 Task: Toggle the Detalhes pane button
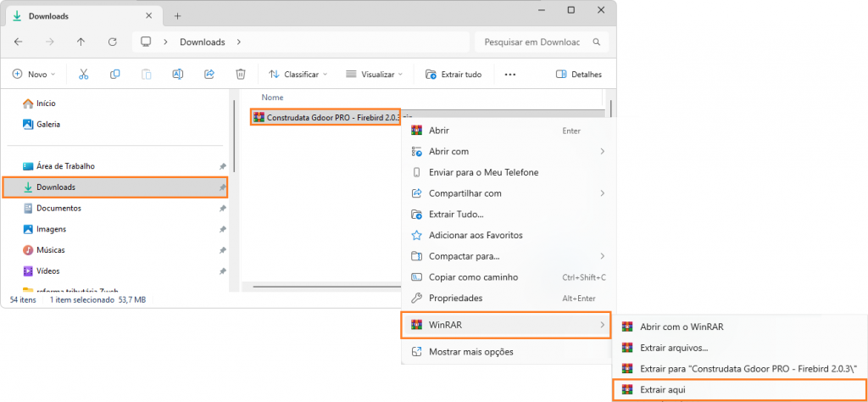point(578,74)
